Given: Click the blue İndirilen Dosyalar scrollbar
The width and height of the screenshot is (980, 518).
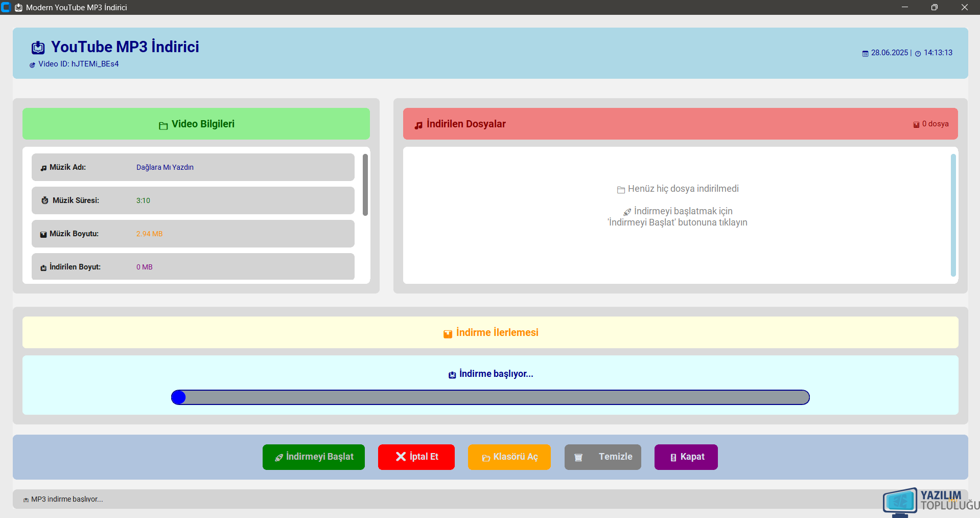Looking at the screenshot, I should click(953, 215).
